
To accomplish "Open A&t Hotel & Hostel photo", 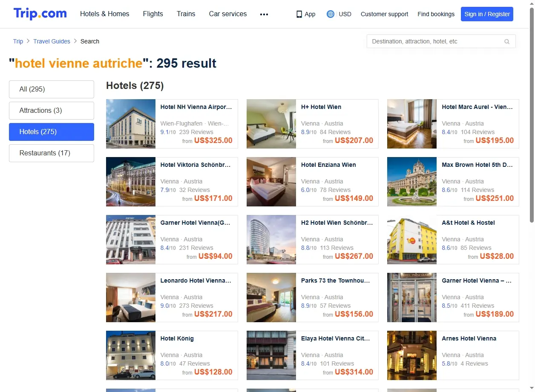I will pos(412,240).
